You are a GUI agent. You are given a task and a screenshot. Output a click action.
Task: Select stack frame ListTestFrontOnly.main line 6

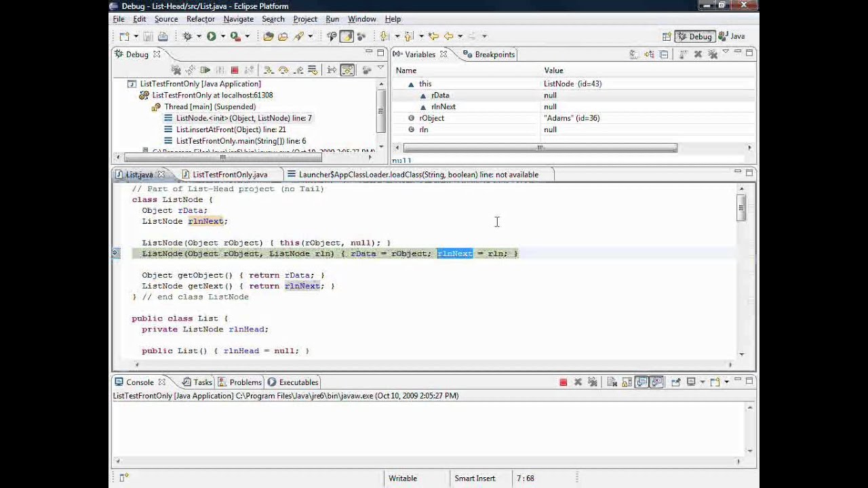241,141
